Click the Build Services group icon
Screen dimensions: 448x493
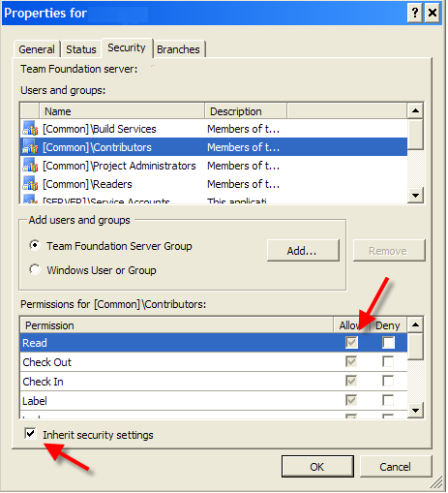tap(30, 128)
